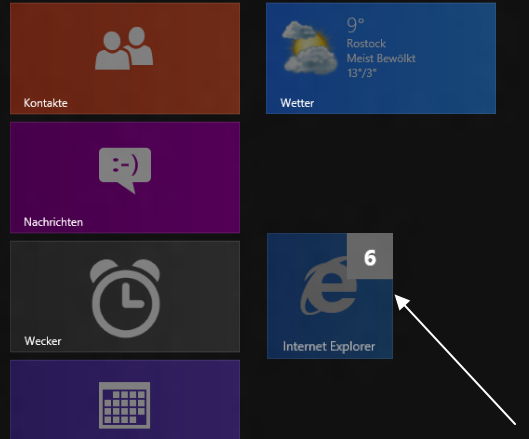
Task: Click the Nachrichten chat bubble smiley icon
Action: click(125, 170)
